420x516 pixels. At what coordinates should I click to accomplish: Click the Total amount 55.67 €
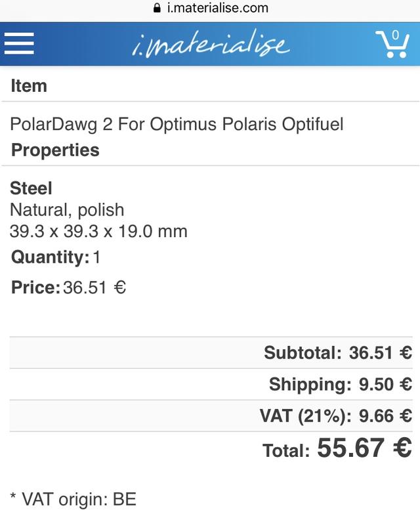364,448
